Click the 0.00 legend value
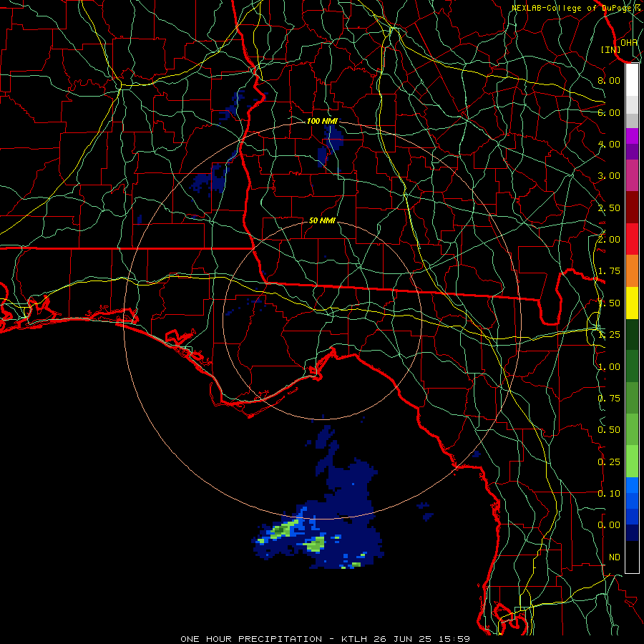The image size is (644, 644). 609,525
